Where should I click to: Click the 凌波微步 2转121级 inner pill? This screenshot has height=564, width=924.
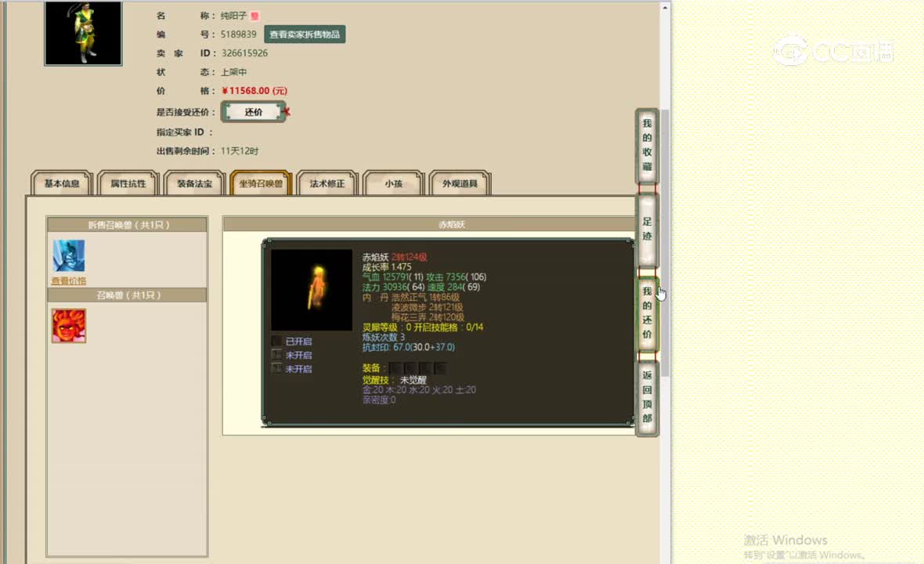428,308
